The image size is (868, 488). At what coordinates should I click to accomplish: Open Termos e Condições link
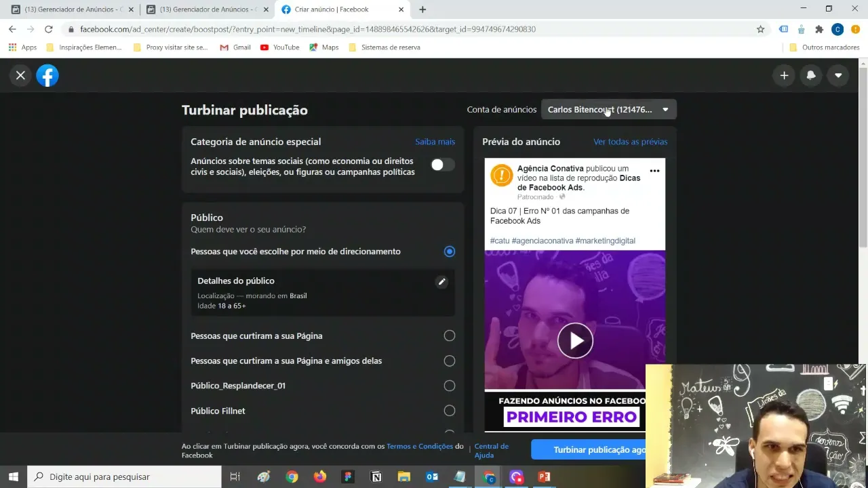[x=420, y=446]
